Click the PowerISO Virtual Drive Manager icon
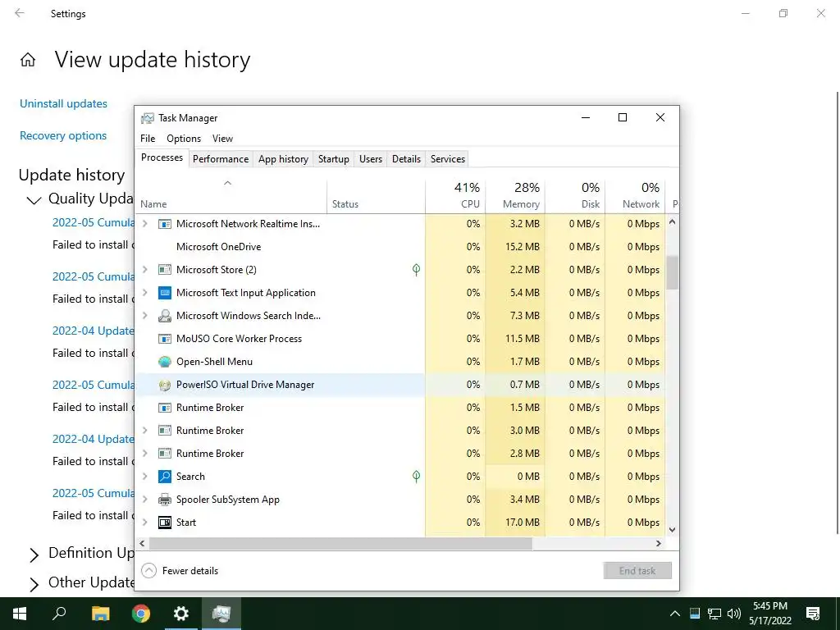Viewport: 840px width, 630px height. tap(164, 385)
